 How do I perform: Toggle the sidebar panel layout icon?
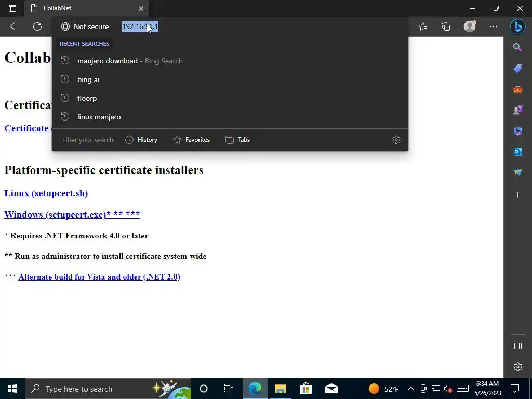(518, 346)
